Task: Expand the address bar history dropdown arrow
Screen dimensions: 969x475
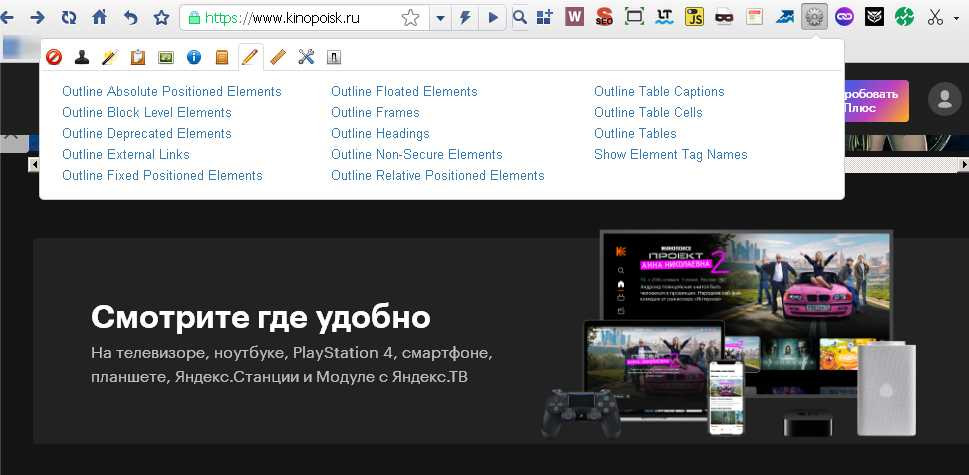Action: tap(441, 17)
